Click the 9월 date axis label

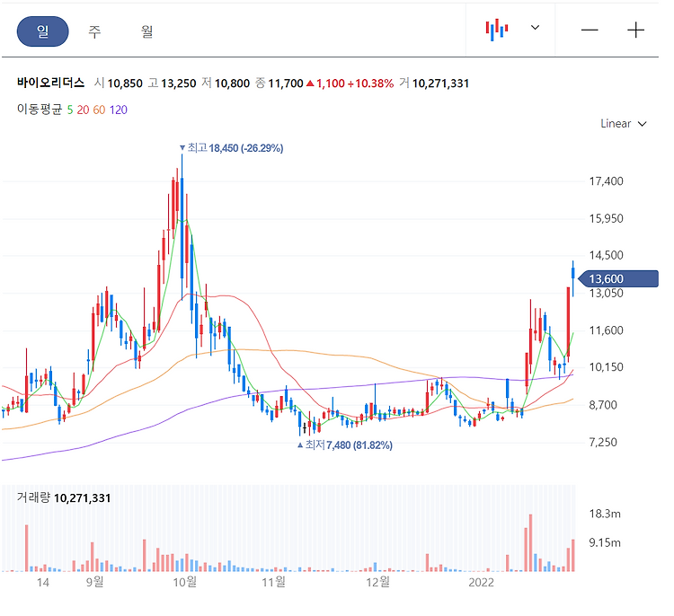[95, 582]
